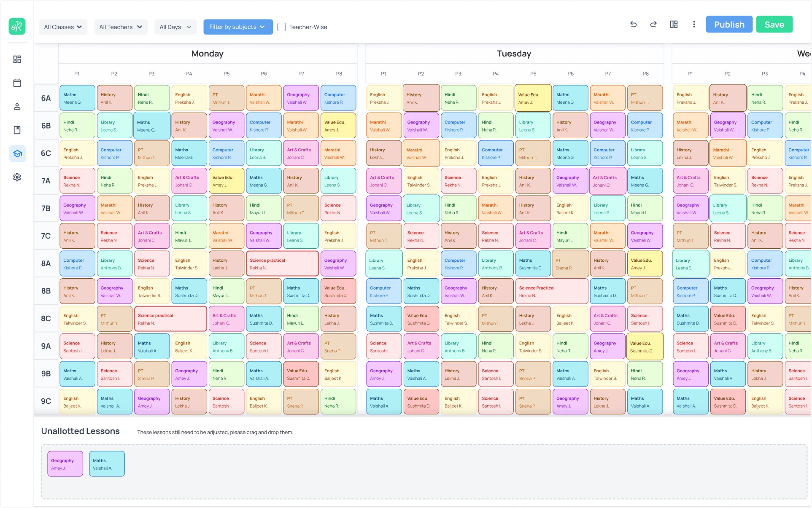Select Monday P3 Art & Crafts card for 7C

pyautogui.click(x=152, y=236)
